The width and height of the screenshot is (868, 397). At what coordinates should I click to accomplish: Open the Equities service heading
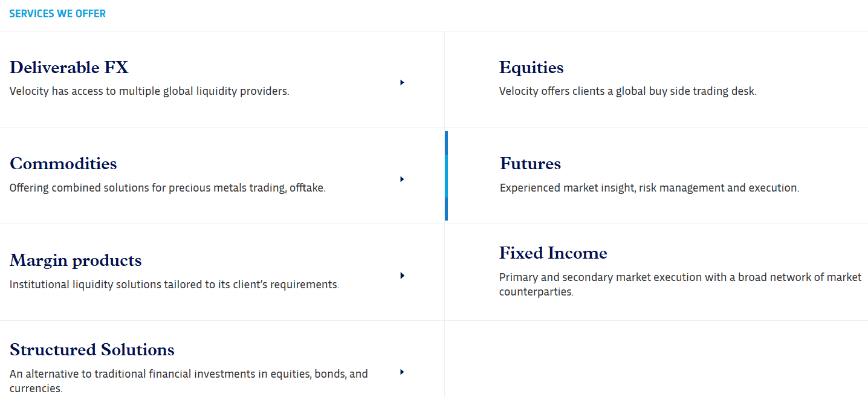point(531,67)
